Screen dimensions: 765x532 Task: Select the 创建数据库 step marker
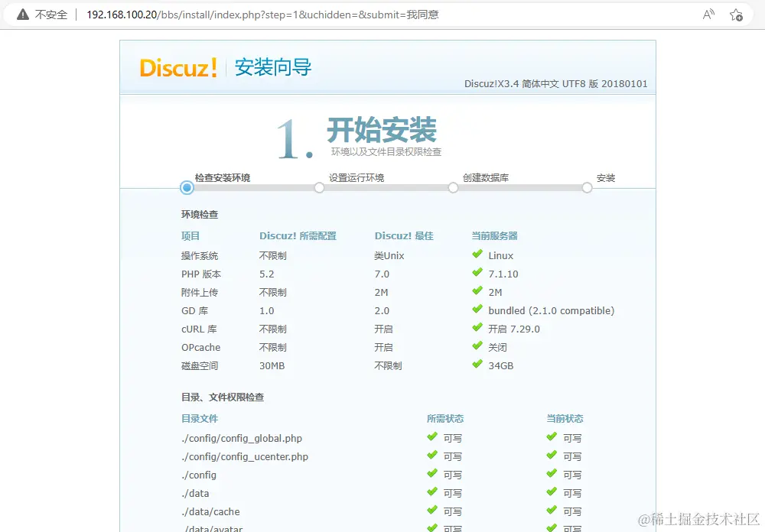(453, 188)
